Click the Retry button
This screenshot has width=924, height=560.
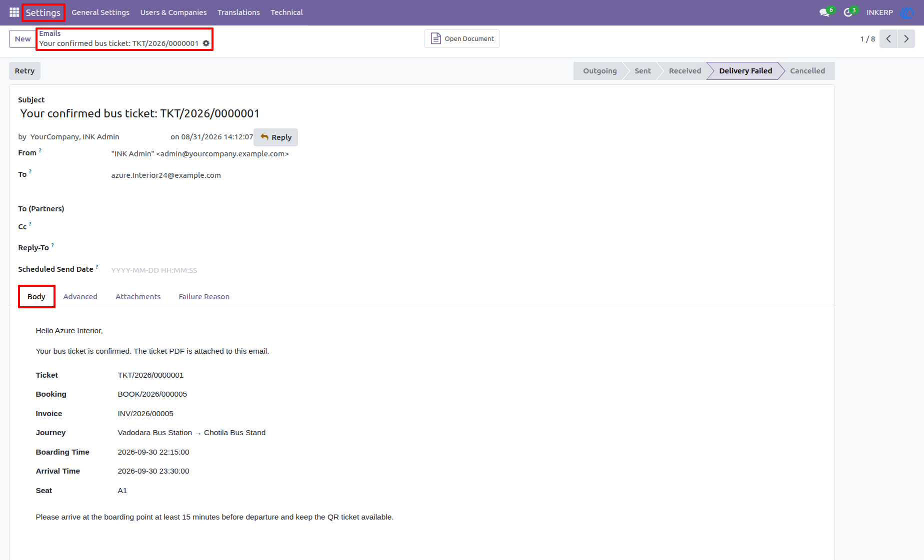tap(24, 71)
